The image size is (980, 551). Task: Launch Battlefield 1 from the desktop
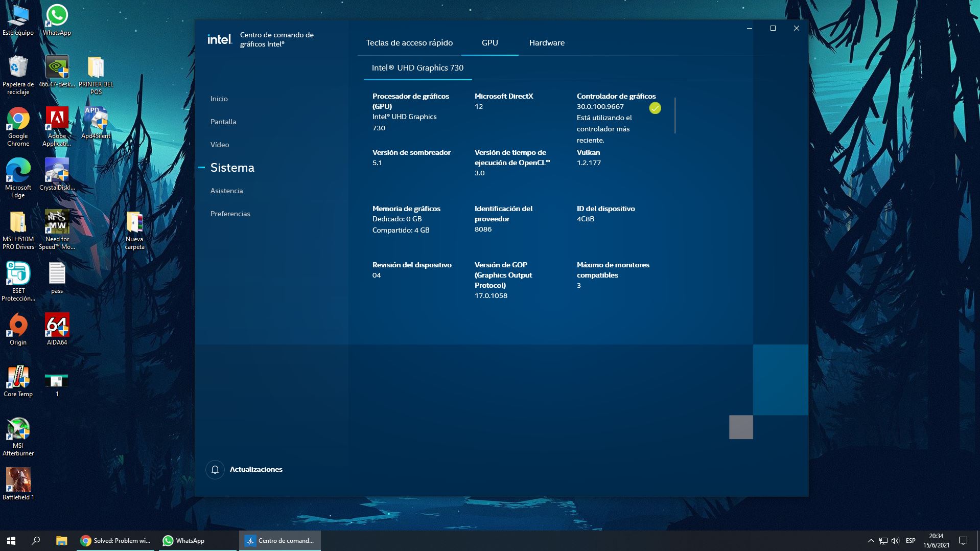coord(18,479)
